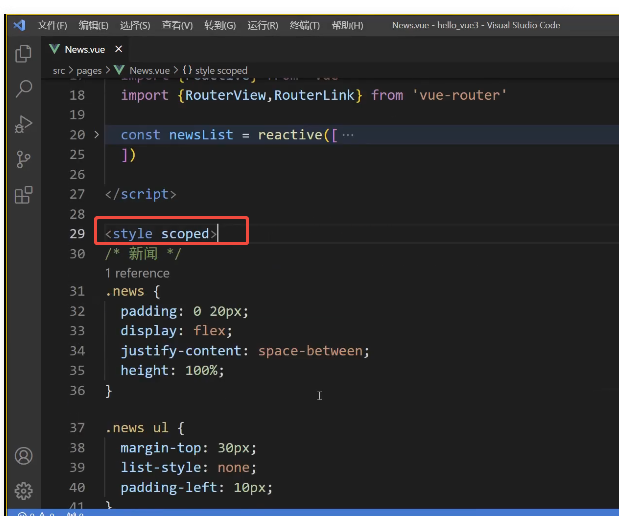The height and width of the screenshot is (516, 619).
Task: Click 'vue-router' import string
Action: point(459,96)
